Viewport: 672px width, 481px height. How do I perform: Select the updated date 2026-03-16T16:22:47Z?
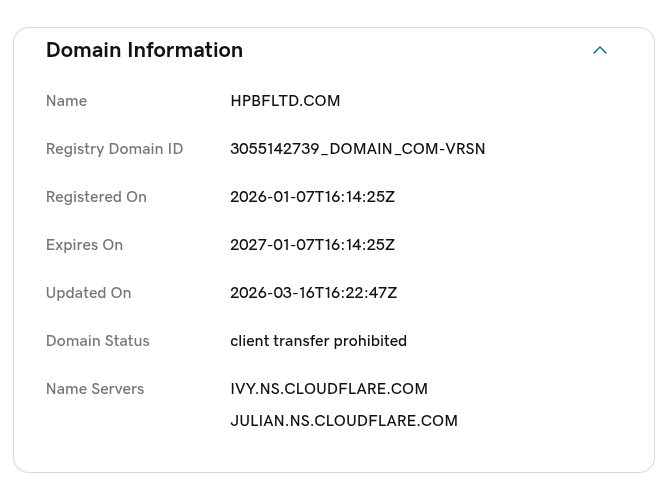pyautogui.click(x=313, y=293)
